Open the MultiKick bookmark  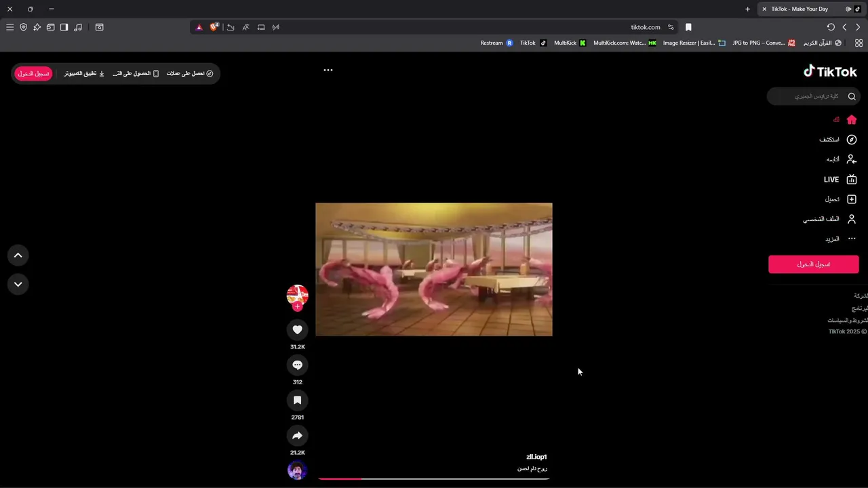point(570,43)
